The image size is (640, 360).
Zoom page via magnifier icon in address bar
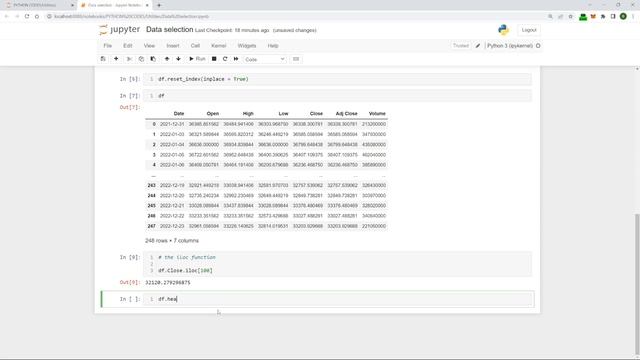pyautogui.click(x=550, y=16)
